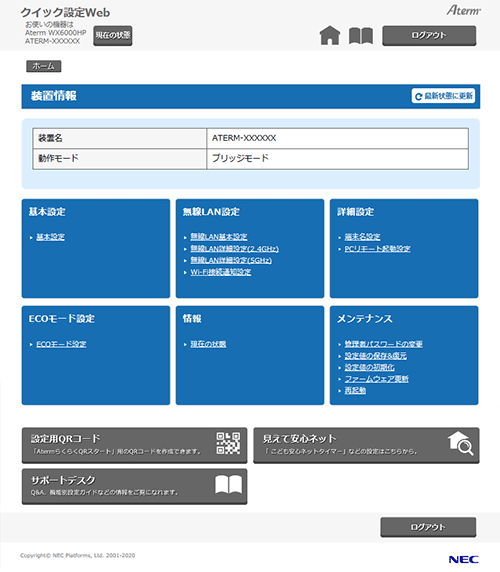Click the bottom ログアウト button

[428, 527]
